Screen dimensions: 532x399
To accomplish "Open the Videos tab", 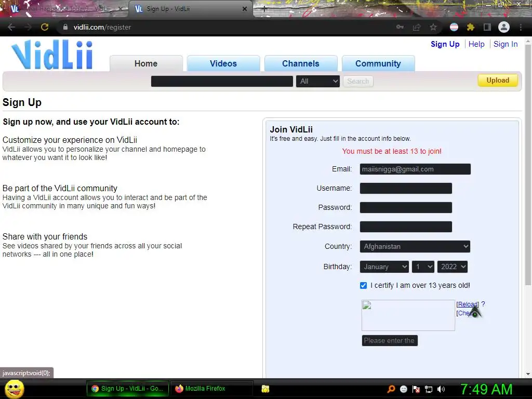I will [223, 63].
